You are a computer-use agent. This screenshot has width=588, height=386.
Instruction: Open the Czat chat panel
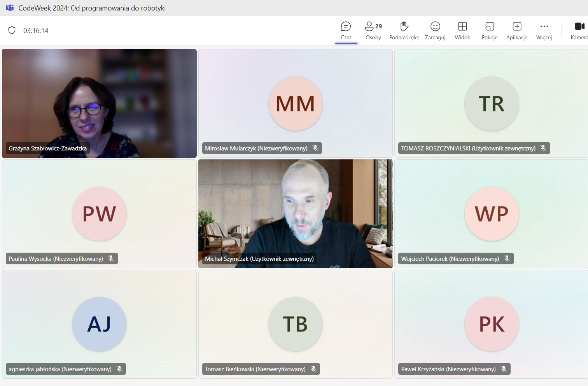click(346, 31)
